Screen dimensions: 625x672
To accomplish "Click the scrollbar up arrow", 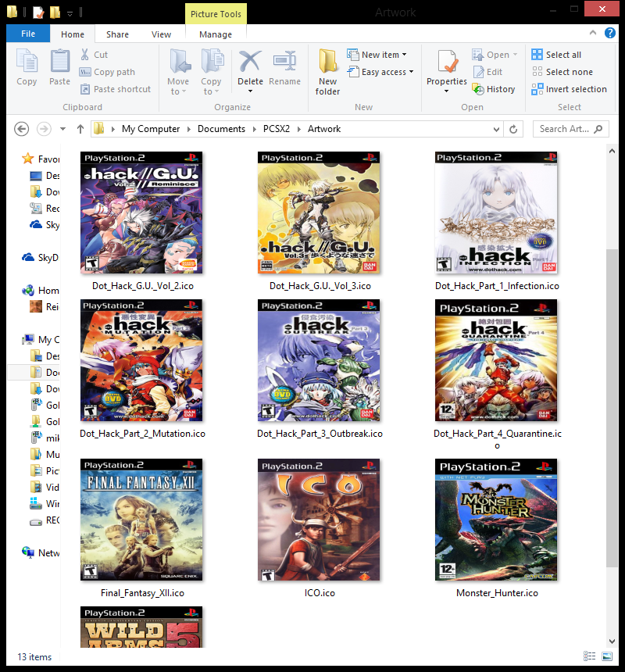I will 612,151.
